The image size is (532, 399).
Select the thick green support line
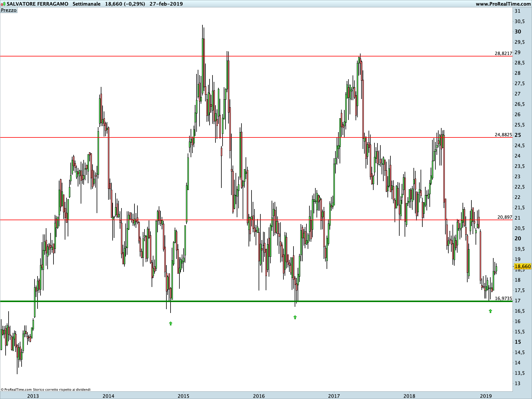pos(256,301)
